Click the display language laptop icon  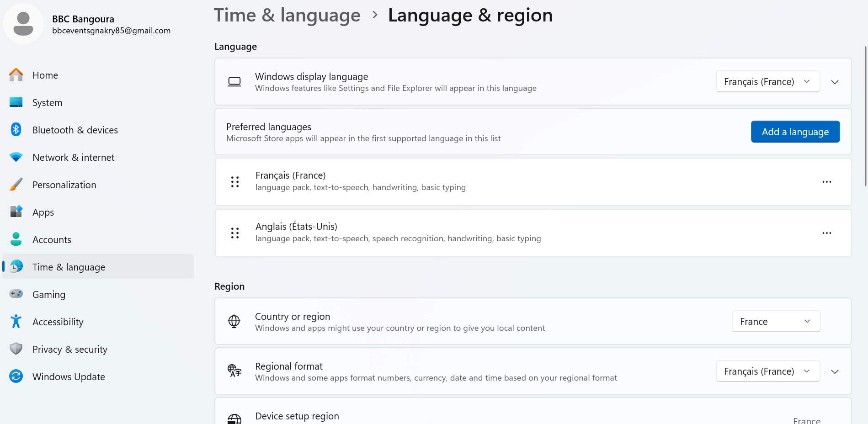[234, 82]
